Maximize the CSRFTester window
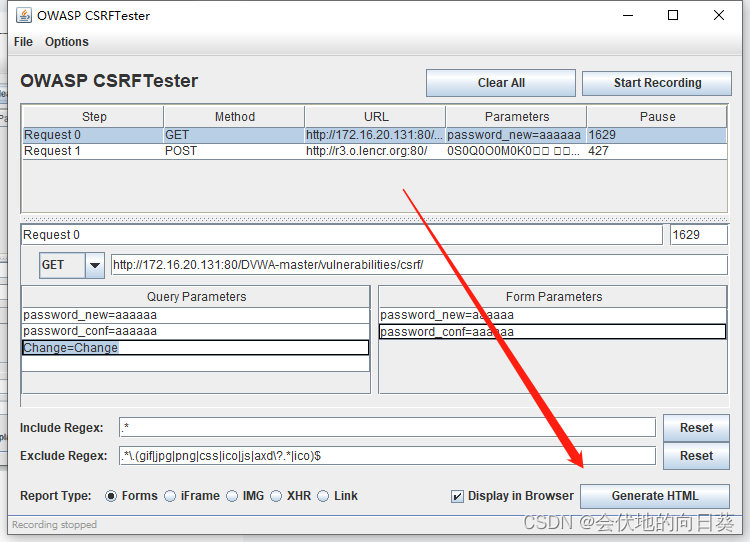 click(673, 15)
